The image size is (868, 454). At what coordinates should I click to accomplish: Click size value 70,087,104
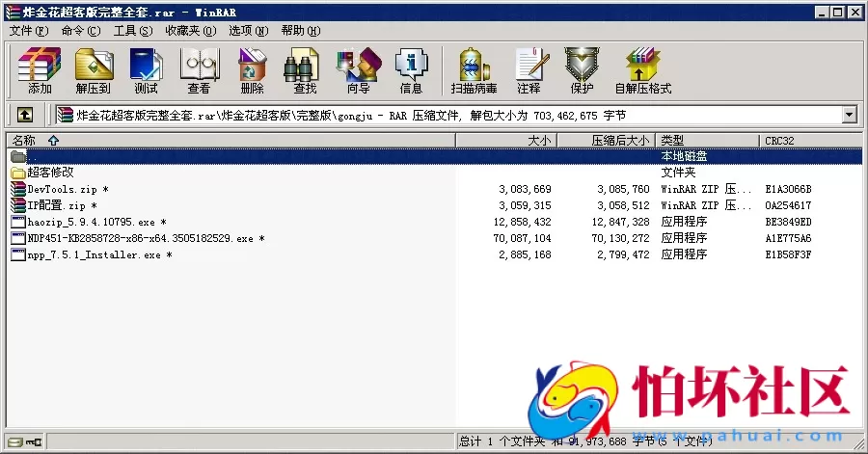[522, 238]
